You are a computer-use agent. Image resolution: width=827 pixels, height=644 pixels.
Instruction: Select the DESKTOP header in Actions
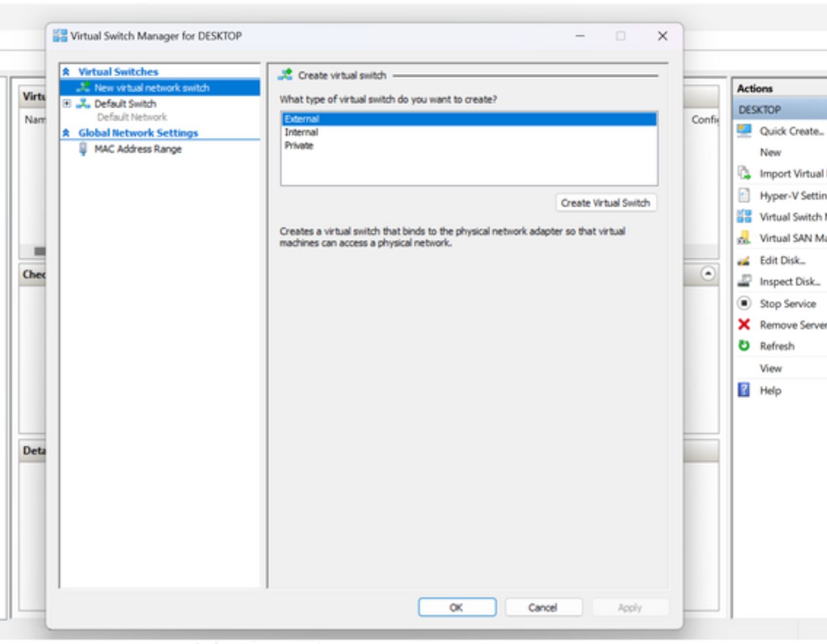click(780, 109)
